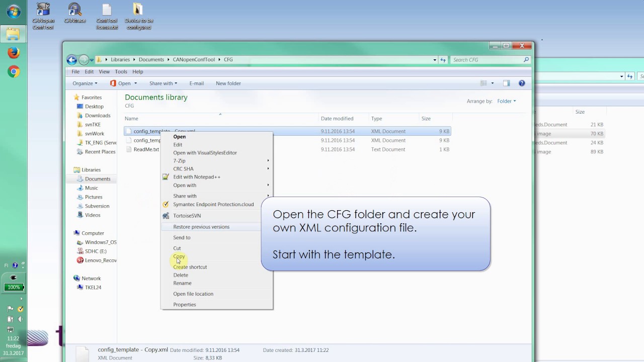Sort by Name column header

pos(221,119)
